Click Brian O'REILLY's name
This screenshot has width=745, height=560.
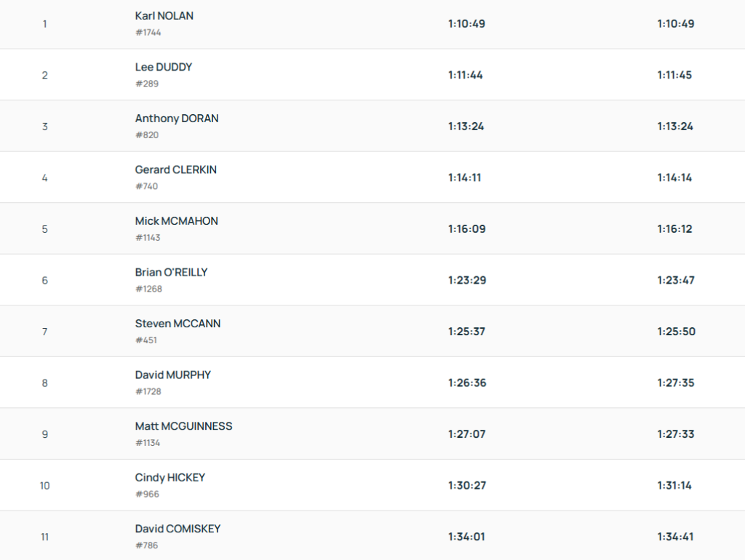coord(171,272)
